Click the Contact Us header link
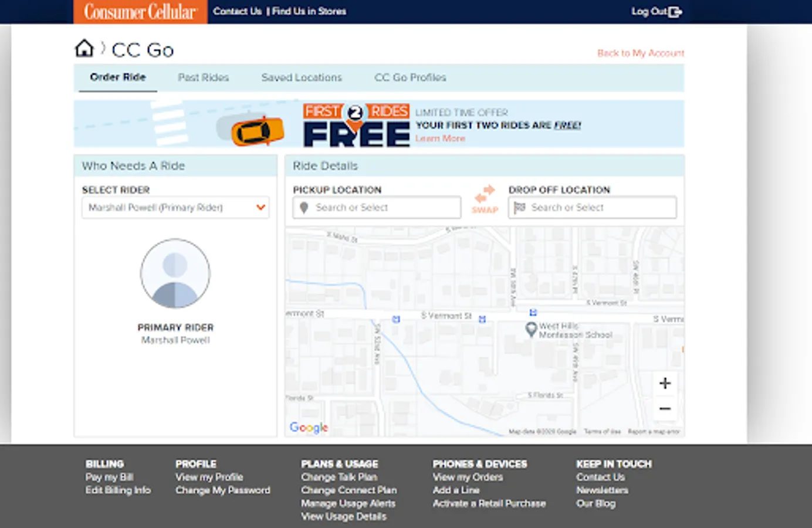The image size is (812, 528). [238, 11]
